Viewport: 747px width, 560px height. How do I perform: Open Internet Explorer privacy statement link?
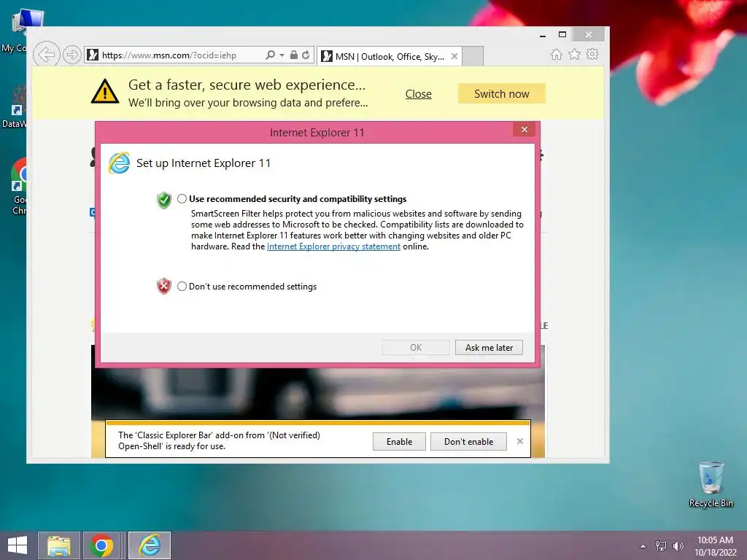pyautogui.click(x=333, y=246)
